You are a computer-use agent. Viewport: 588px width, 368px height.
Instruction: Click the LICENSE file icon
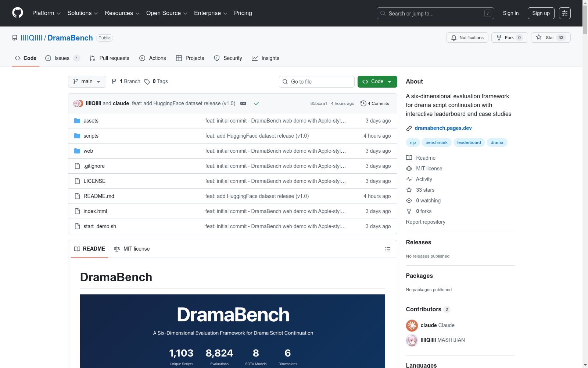(x=77, y=181)
